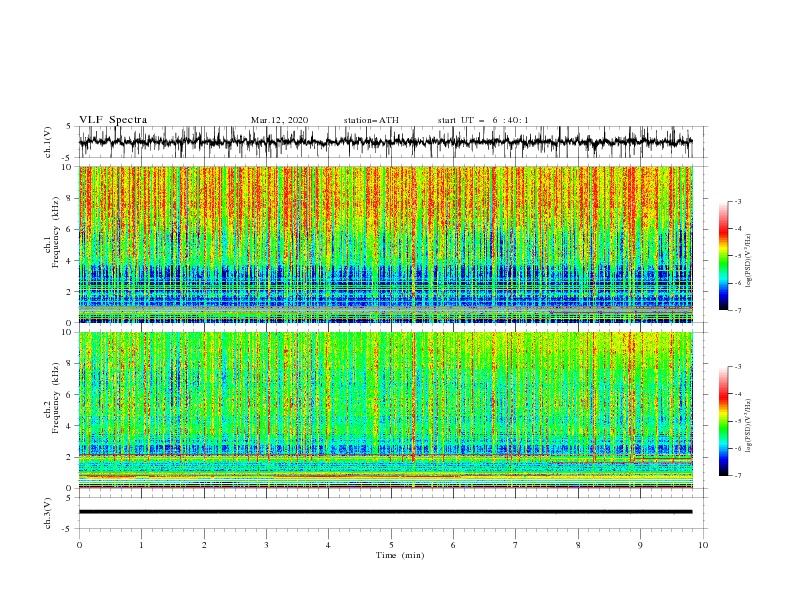This screenshot has height=612, width=792.
Task: Click the "-3" tick on the ch.1 color bar
Action: pyautogui.click(x=737, y=201)
